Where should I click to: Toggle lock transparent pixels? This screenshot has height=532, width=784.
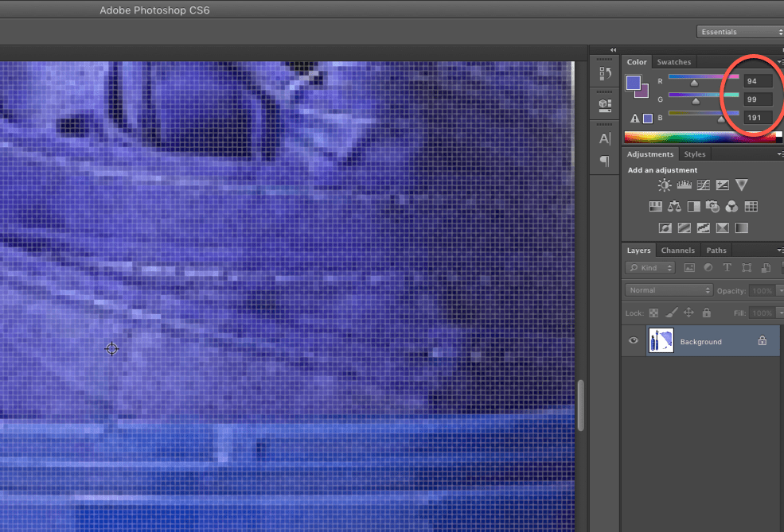(x=653, y=313)
